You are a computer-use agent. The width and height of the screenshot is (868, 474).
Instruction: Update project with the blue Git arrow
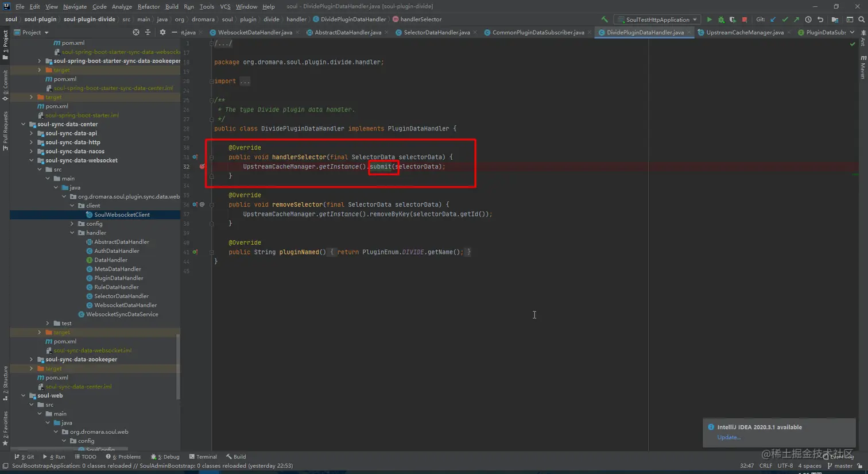773,20
